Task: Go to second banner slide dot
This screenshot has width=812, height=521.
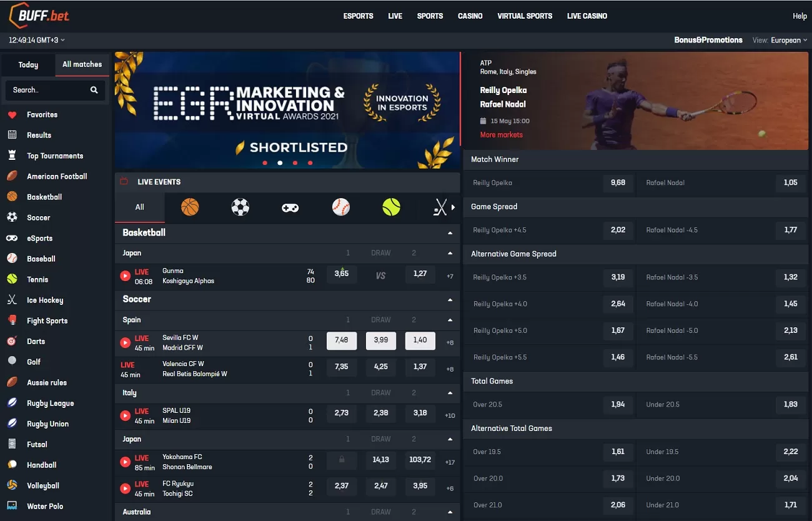Action: 280,163
